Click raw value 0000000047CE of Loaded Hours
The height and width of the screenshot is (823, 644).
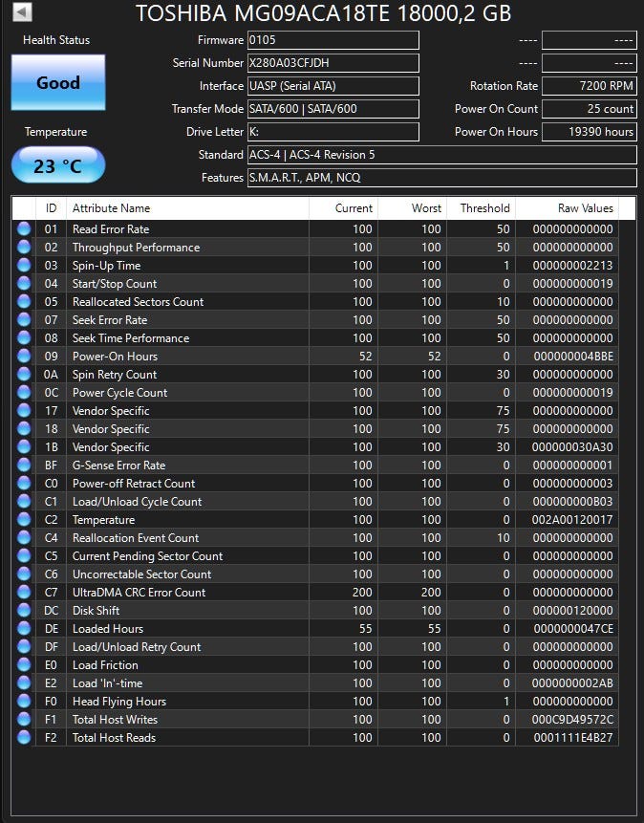573,629
